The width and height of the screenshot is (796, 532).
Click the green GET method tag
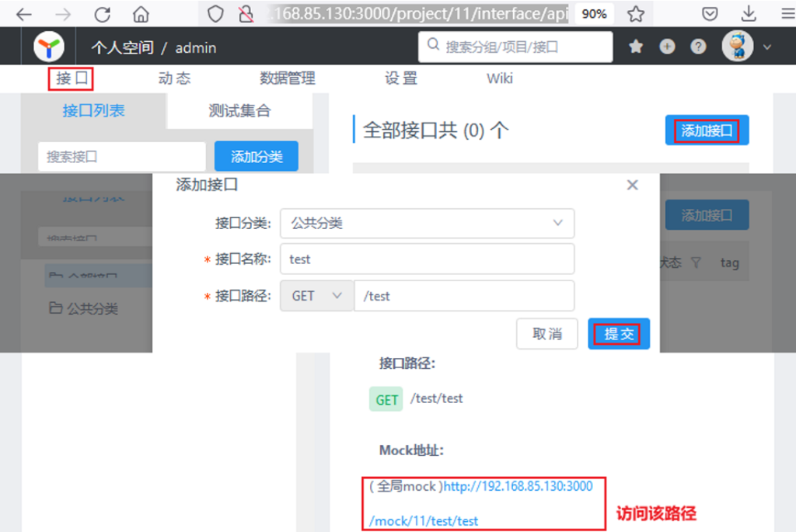[386, 399]
